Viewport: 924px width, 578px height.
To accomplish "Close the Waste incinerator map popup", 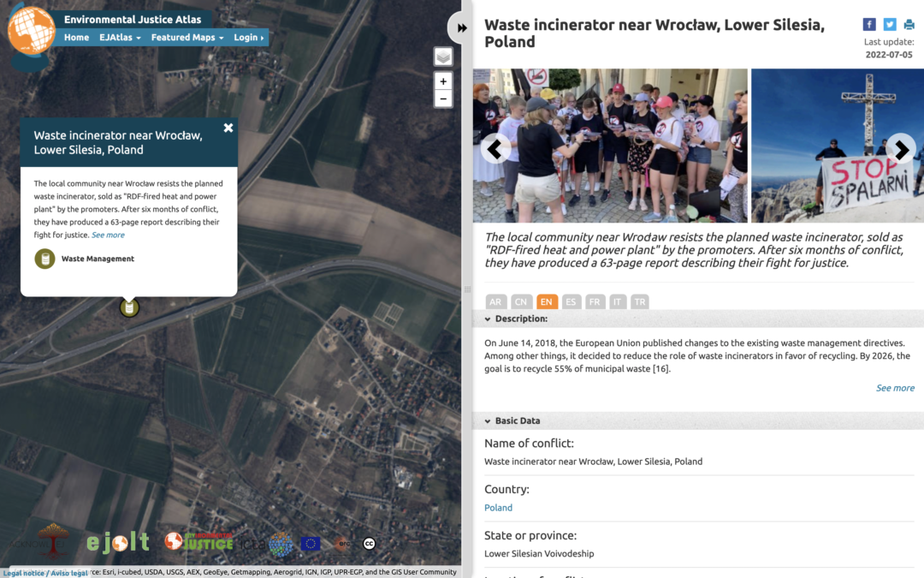I will tap(228, 128).
